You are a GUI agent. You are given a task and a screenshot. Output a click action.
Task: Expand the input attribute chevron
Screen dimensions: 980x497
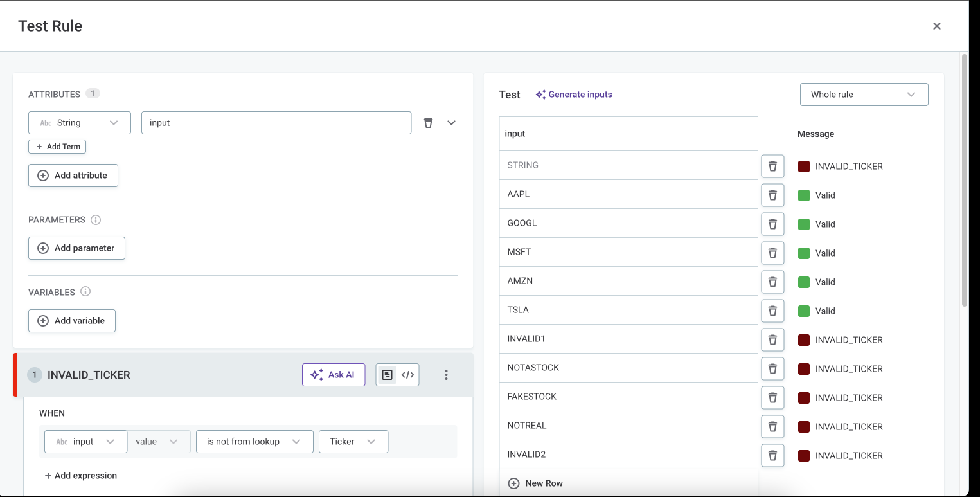pos(451,123)
